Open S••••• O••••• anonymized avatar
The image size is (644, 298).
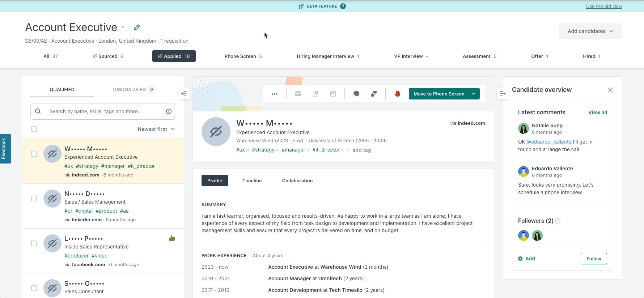52,288
